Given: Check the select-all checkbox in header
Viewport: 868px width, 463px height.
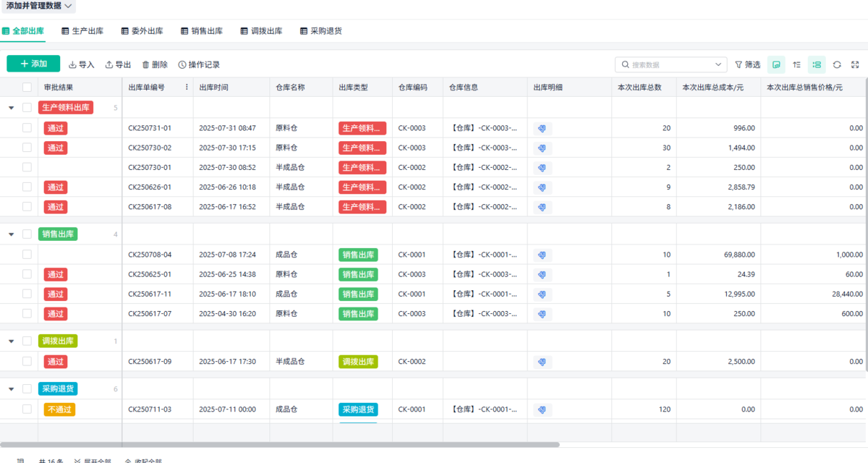Looking at the screenshot, I should [x=27, y=88].
